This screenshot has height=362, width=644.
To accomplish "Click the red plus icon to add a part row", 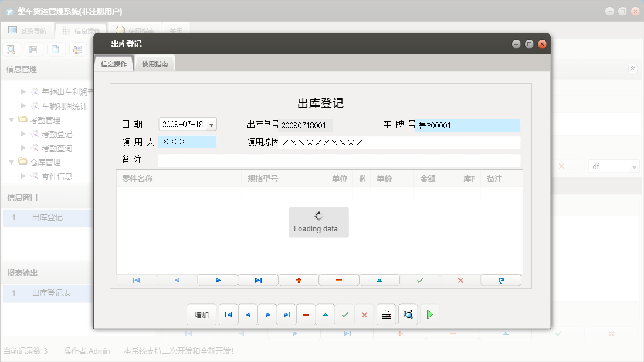I will [299, 280].
